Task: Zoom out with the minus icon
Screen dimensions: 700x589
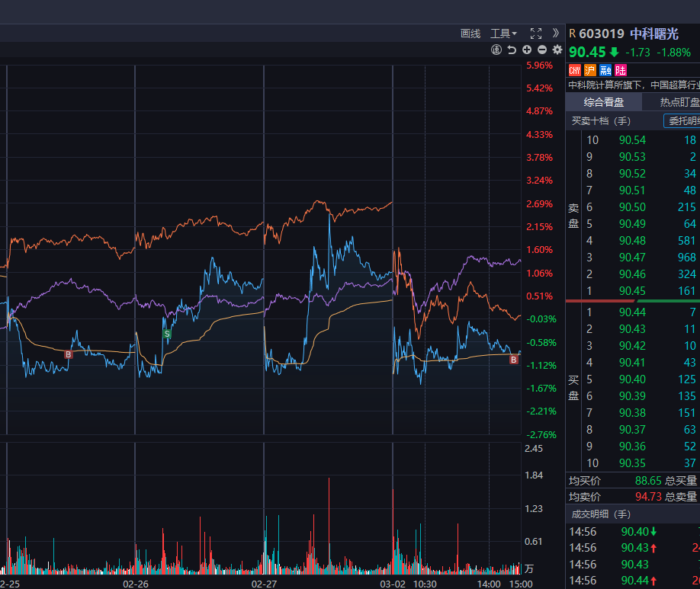Action: 542,50
